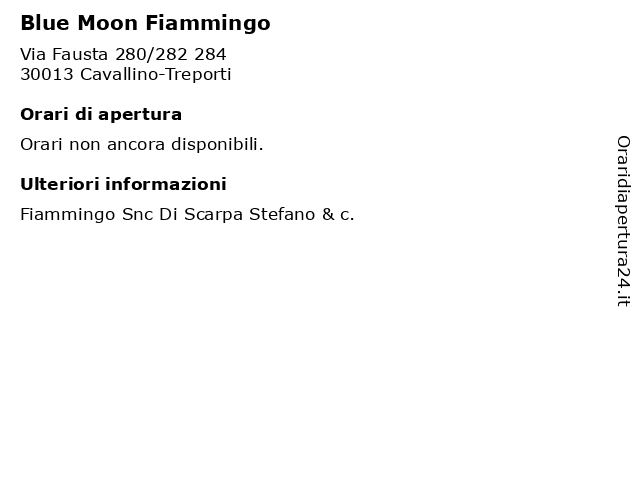Click the 30013 Cavallino-Treporti postal line
This screenshot has width=640, height=480.
point(126,74)
